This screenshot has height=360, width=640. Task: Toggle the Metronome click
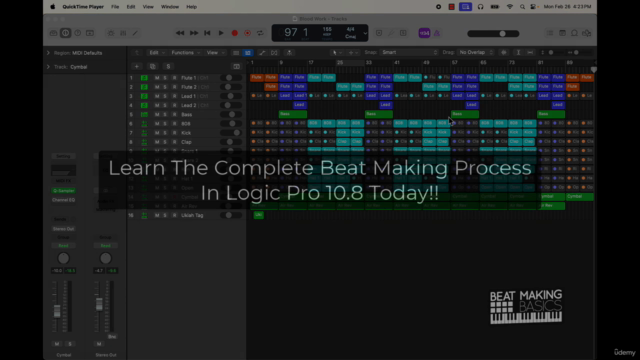(x=437, y=33)
